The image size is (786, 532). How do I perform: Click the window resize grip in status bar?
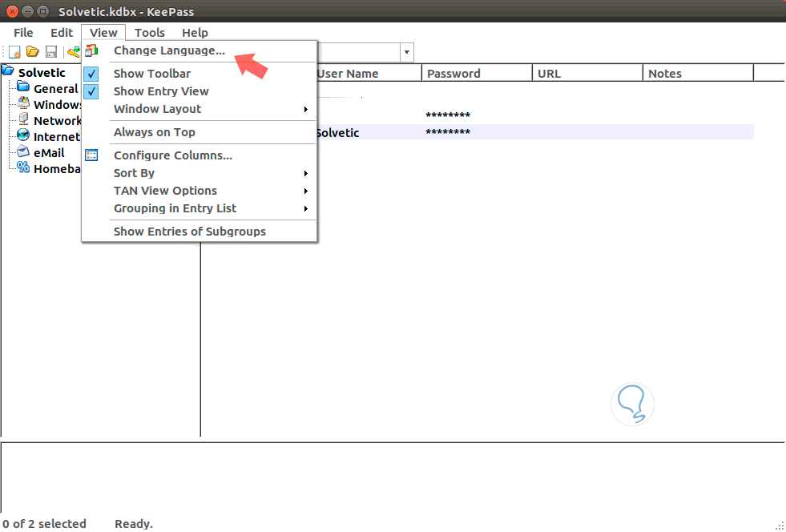(780, 525)
